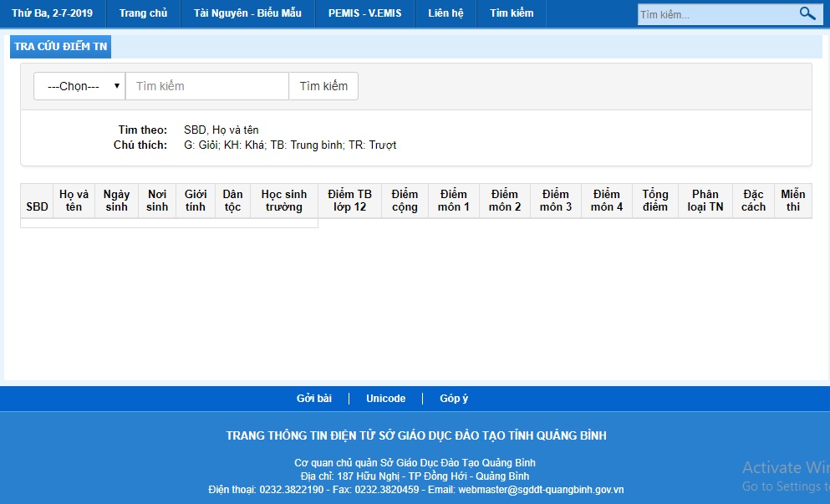Click the text SBD, Họ và tên
830x504 pixels.
[x=222, y=130]
